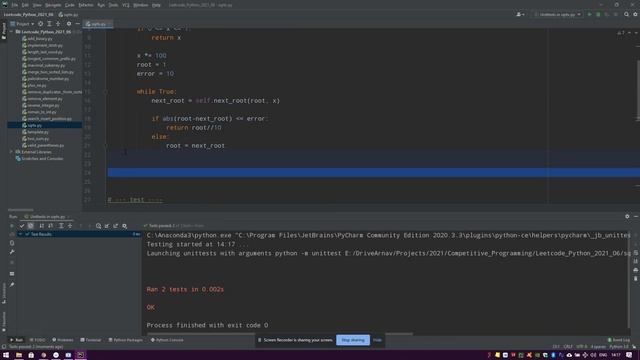Open the File menu
Image resolution: width=640 pixels, height=360 pixels.
tap(15, 5)
